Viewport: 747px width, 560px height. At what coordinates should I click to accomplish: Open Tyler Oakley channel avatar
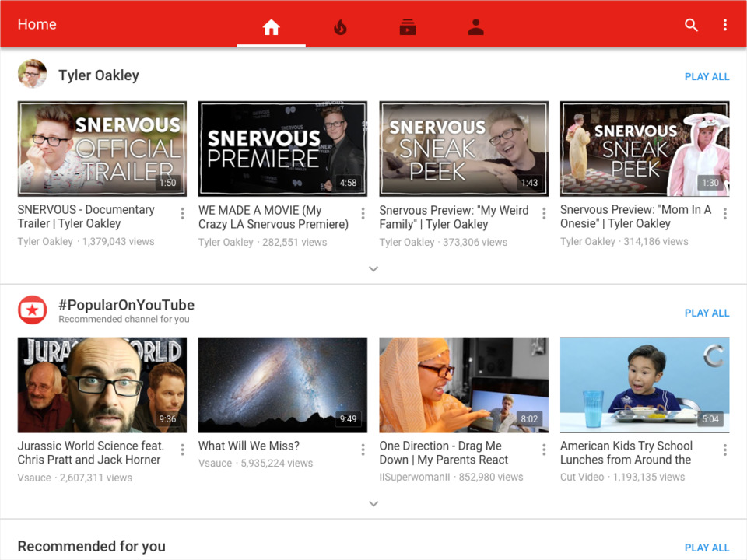point(33,74)
